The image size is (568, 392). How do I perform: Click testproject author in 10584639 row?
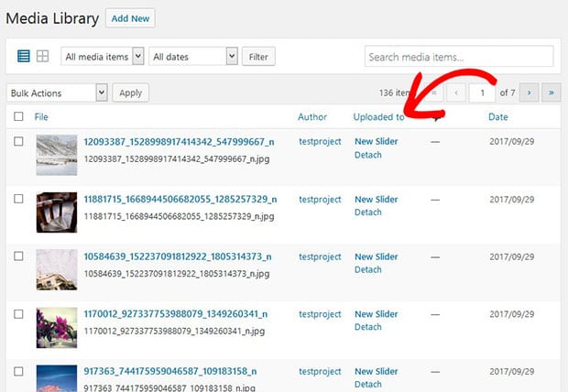(320, 256)
